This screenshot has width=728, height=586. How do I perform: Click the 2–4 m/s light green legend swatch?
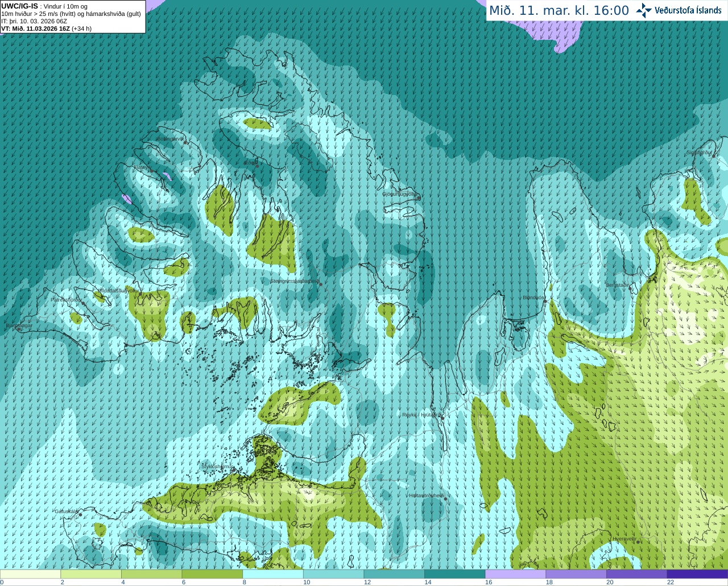(91, 574)
